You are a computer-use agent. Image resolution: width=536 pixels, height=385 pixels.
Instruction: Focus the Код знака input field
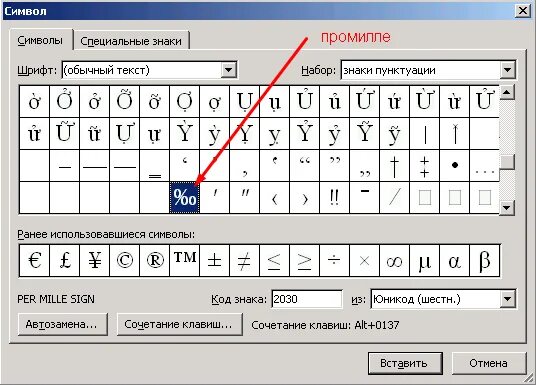pos(307,299)
